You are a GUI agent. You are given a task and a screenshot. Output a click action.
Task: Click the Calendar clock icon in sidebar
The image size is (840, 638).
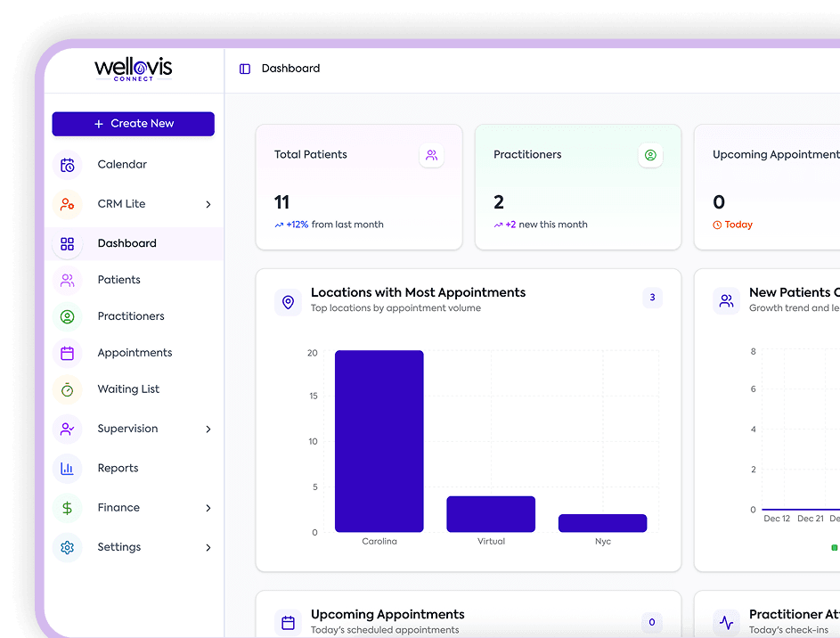68,165
